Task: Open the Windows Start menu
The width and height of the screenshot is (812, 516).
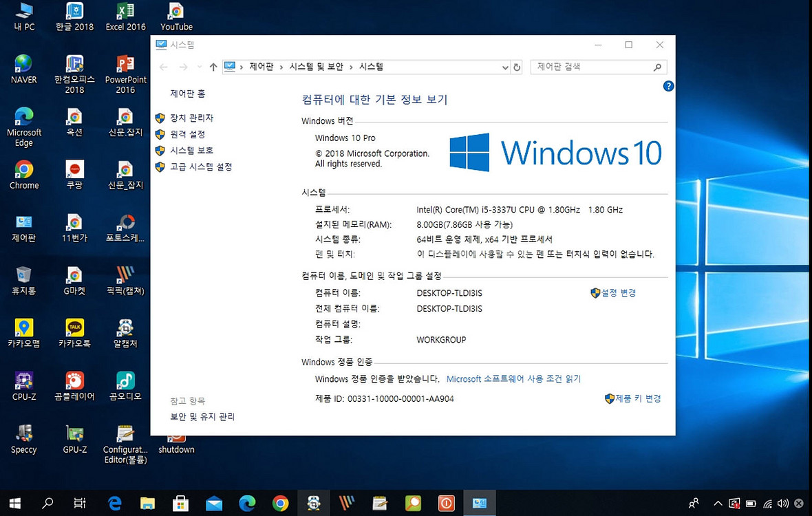Action: 14,502
